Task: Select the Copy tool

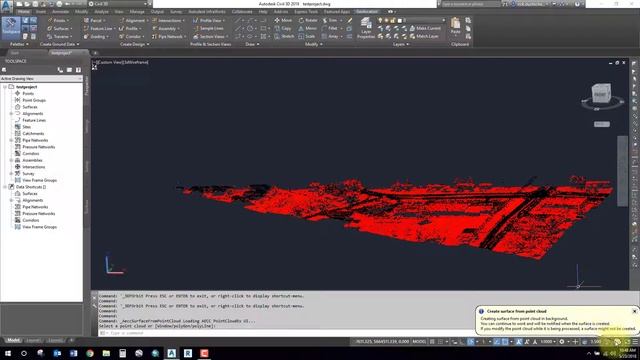Action: click(x=283, y=29)
